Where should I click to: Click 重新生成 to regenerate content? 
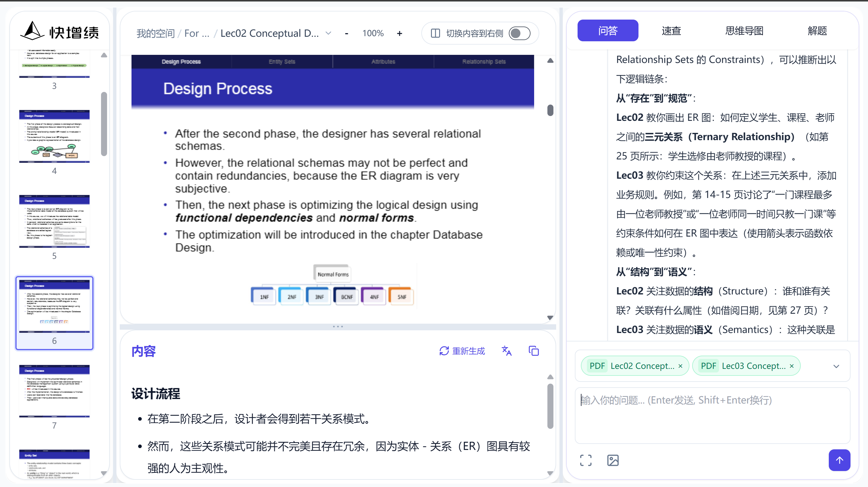pyautogui.click(x=462, y=351)
